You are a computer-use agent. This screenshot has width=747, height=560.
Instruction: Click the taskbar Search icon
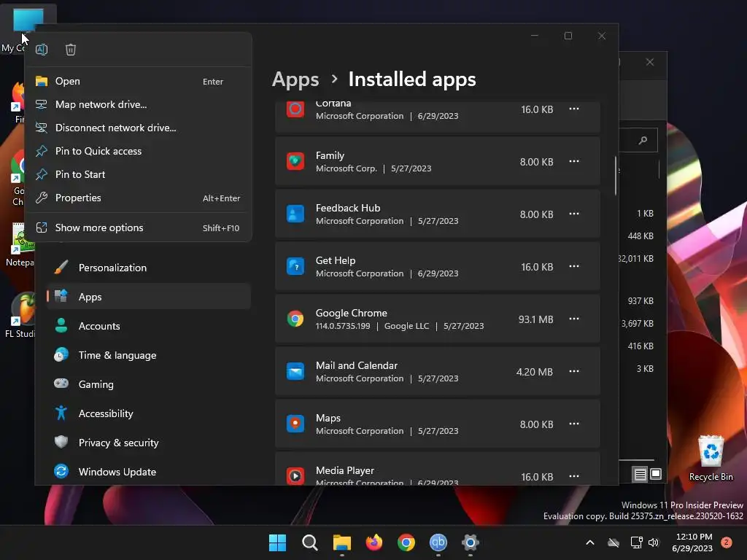click(309, 542)
